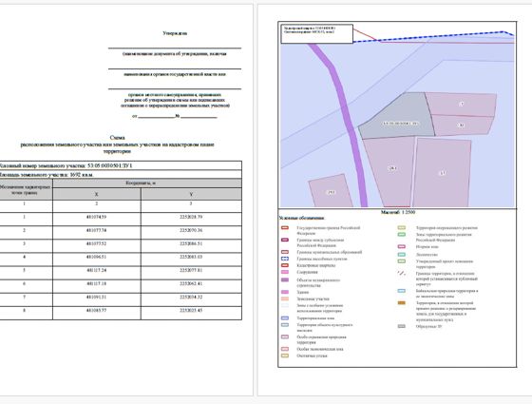This screenshot has width=532, height=404.
Task: Click the blue dashed legend swatch for settlement boundaries
Action: 285,259
